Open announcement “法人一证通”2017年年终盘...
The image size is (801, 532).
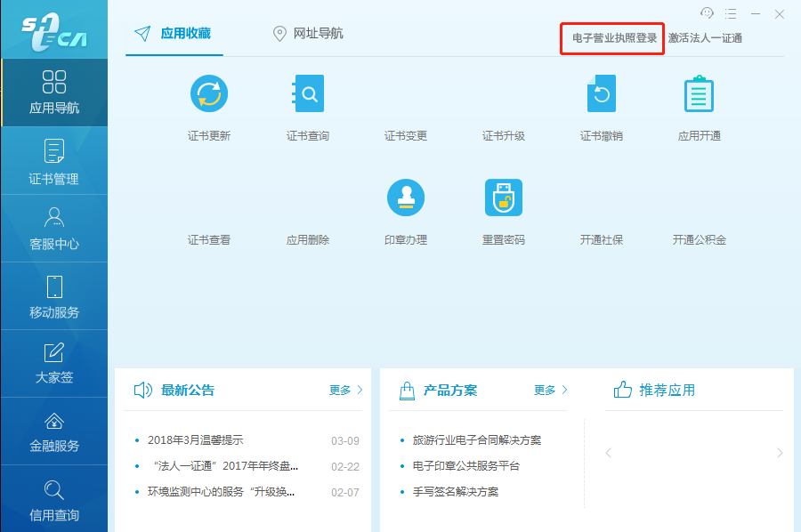tap(225, 466)
